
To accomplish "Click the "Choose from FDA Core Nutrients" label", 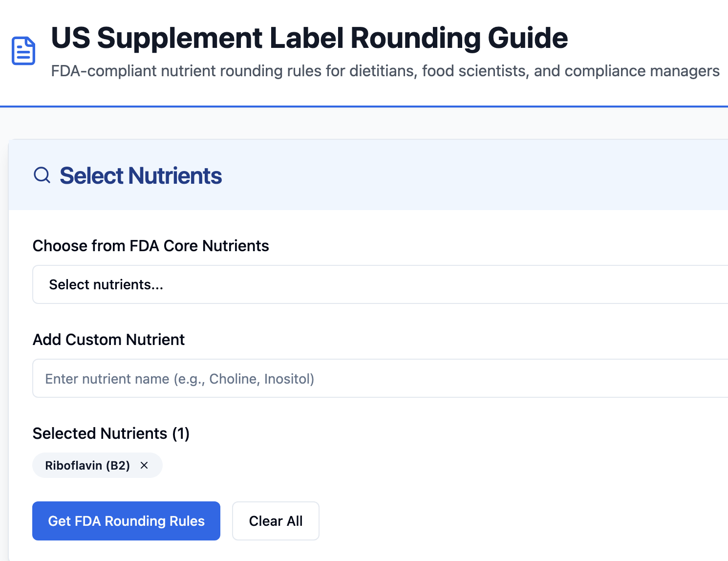I will [x=150, y=246].
